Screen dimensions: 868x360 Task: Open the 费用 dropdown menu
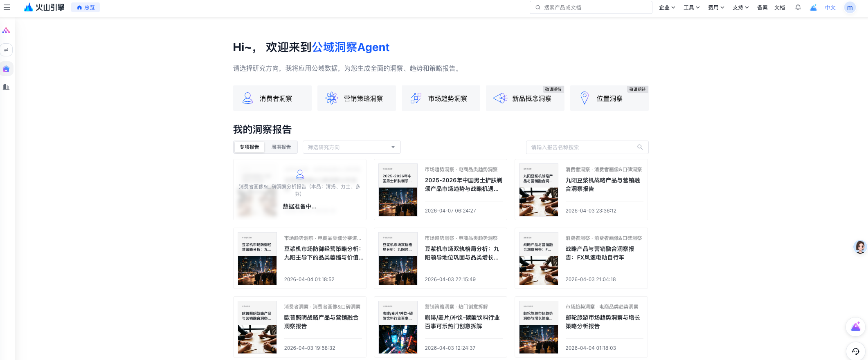click(716, 7)
